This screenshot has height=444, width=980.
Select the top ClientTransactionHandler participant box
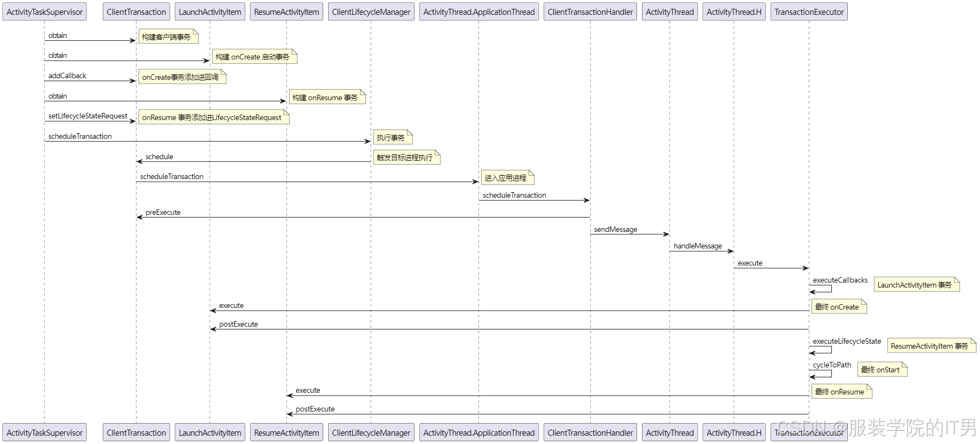(590, 12)
